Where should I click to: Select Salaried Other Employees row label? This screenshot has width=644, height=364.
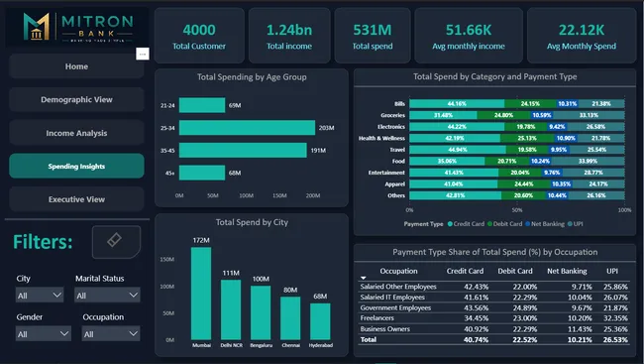pyautogui.click(x=398, y=287)
